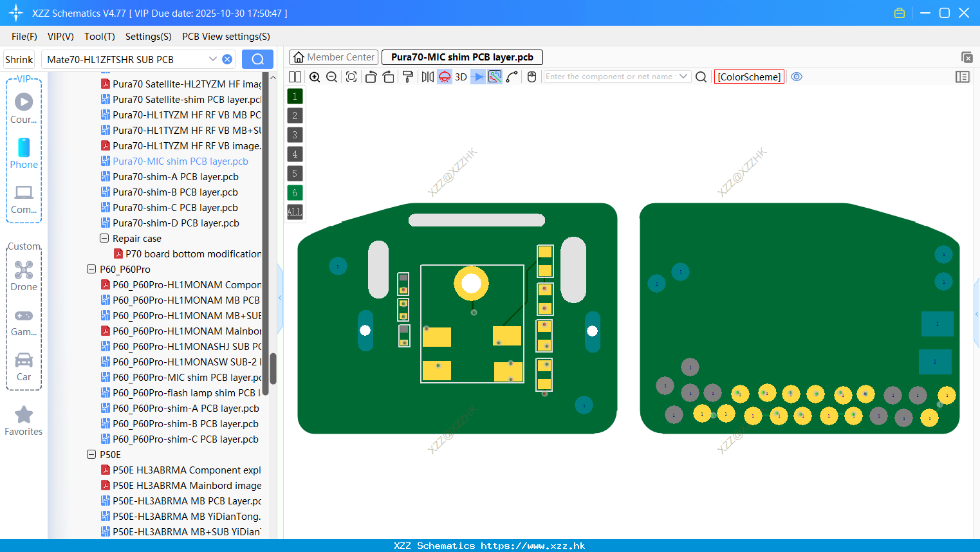This screenshot has height=552, width=980.
Task: Show PCB layer 6
Action: pyautogui.click(x=295, y=193)
